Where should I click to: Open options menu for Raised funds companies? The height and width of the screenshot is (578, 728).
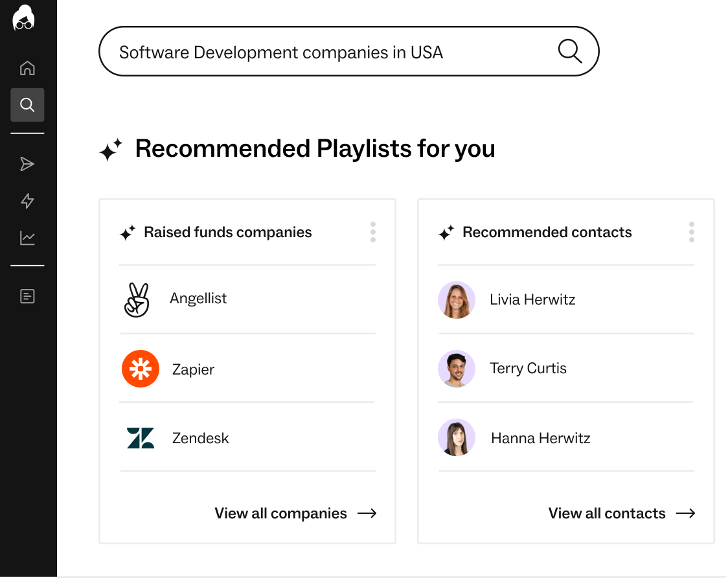(x=373, y=232)
